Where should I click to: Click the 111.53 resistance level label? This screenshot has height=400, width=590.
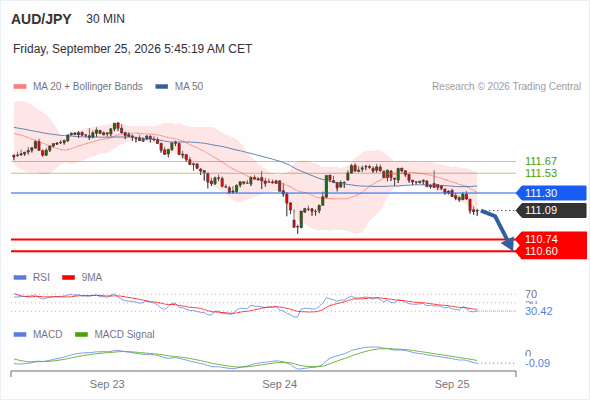(541, 173)
